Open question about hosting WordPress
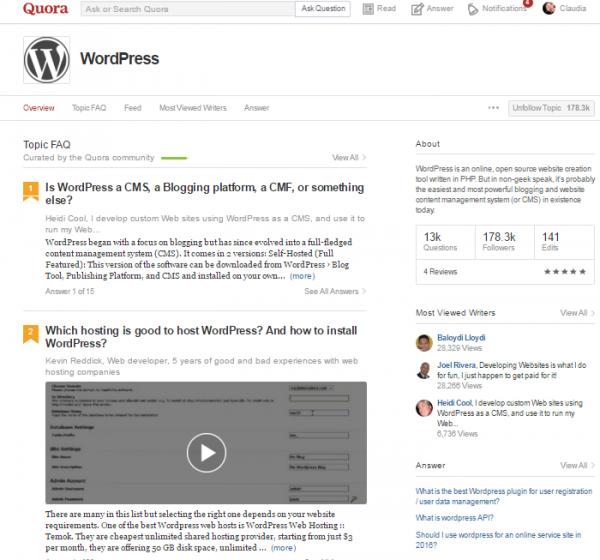 coord(201,337)
